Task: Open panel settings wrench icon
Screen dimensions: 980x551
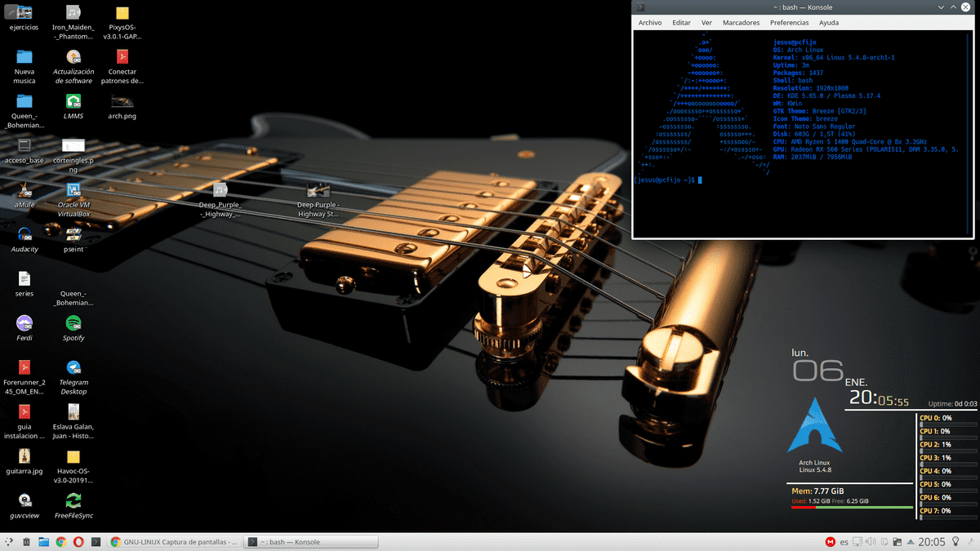Action: pyautogui.click(x=971, y=542)
